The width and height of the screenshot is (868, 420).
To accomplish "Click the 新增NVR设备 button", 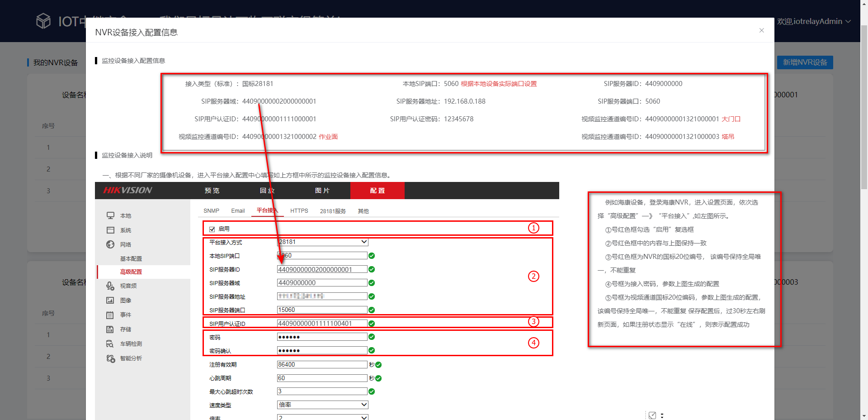I will tap(805, 62).
